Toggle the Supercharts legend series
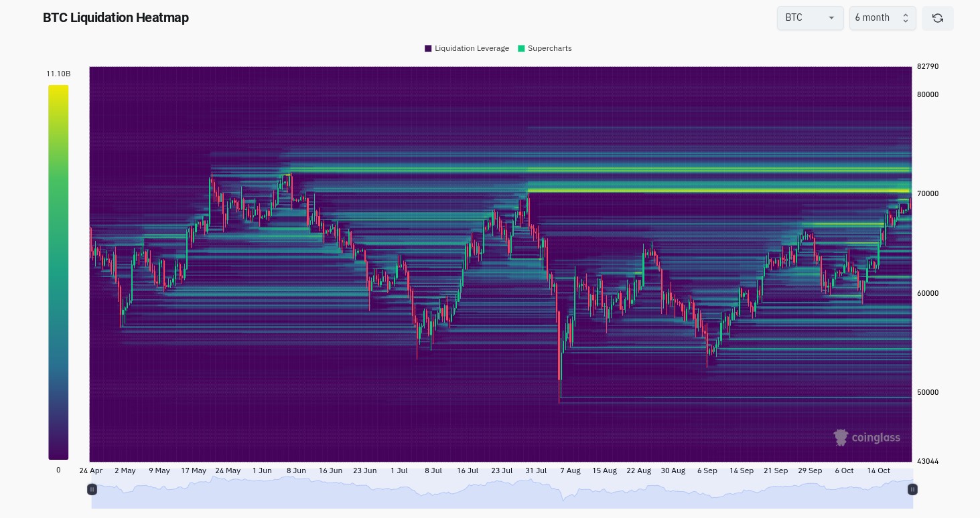This screenshot has width=980, height=518. 549,48
